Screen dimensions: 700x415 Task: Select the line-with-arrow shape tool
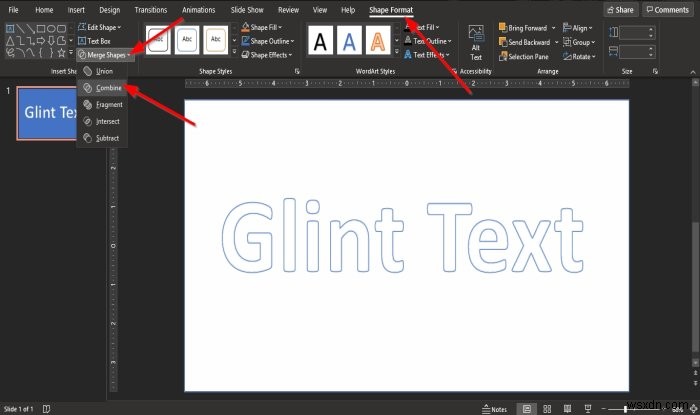[x=30, y=29]
